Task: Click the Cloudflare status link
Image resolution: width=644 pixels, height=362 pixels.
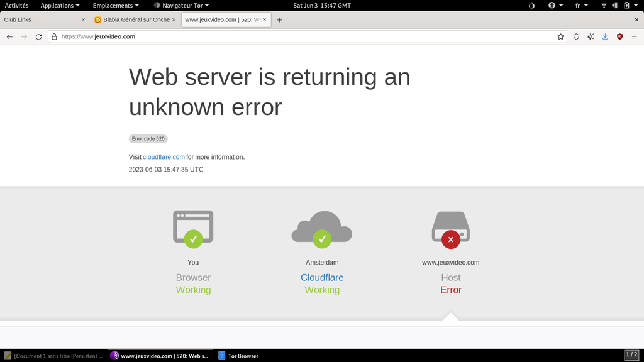Action: coord(322,277)
